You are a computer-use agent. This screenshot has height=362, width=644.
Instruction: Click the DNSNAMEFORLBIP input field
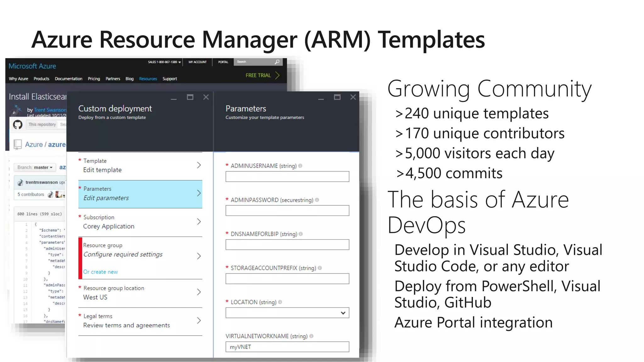287,245
